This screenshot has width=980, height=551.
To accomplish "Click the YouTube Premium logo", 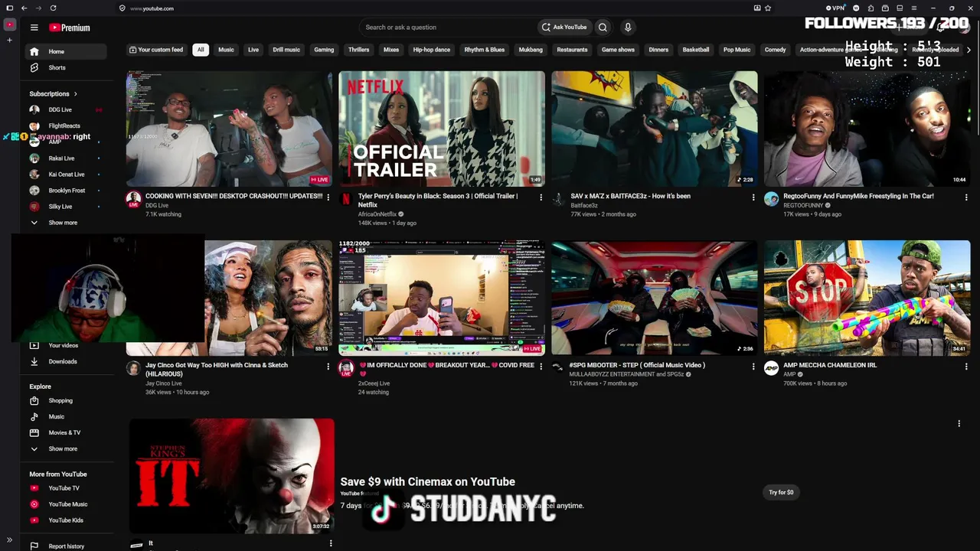I will tap(70, 28).
